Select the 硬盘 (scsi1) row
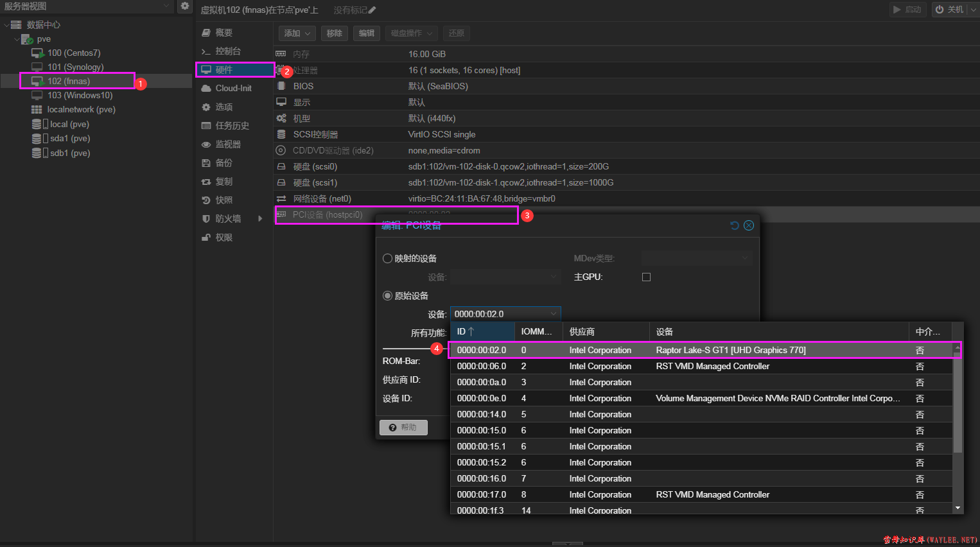Image resolution: width=980 pixels, height=547 pixels. point(627,182)
